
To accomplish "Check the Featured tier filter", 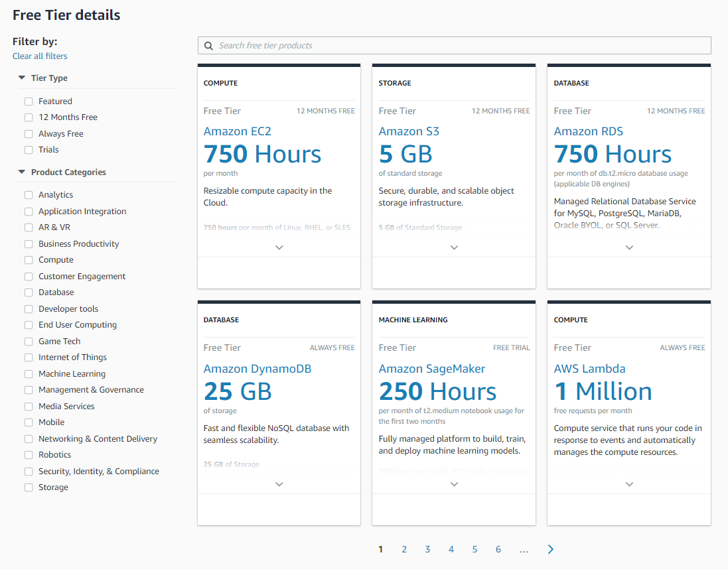I will pos(29,101).
